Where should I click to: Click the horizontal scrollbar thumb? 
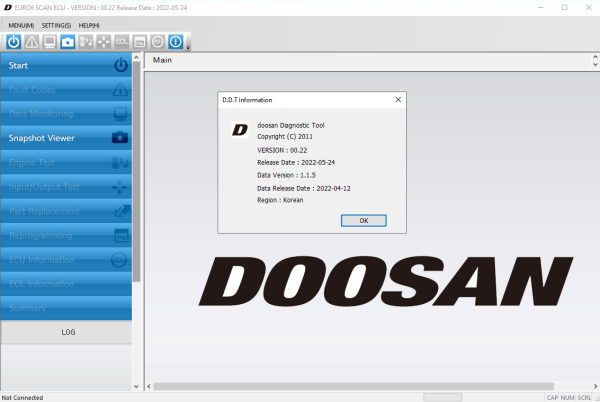[354, 386]
